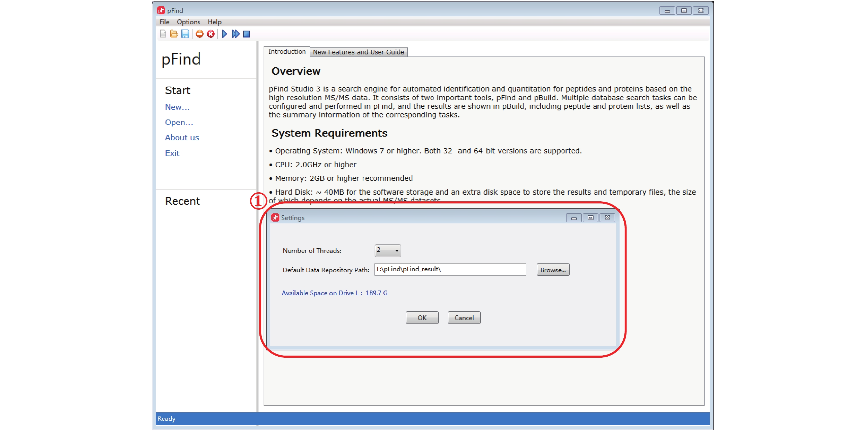Click the Recent heading in sidebar

[182, 201]
